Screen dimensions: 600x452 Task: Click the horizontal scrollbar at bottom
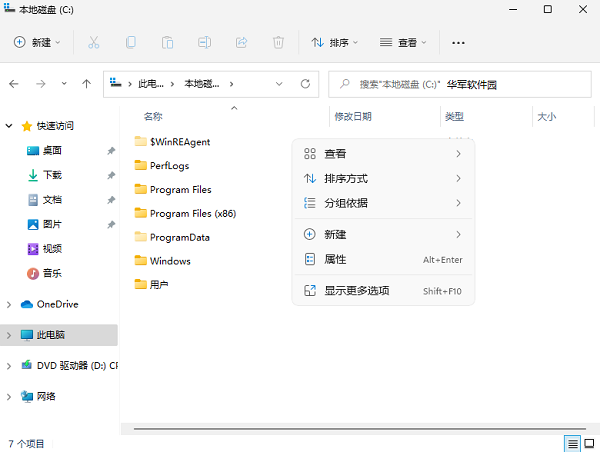pos(360,429)
